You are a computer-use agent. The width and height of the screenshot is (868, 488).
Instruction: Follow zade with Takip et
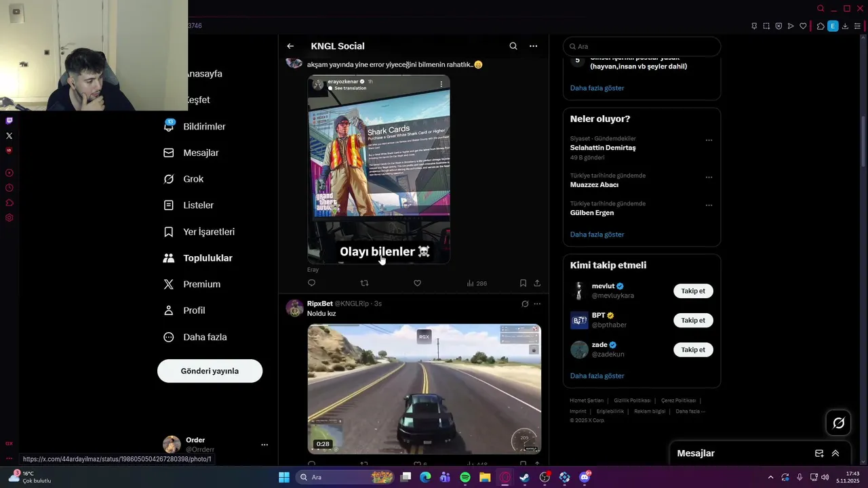(x=693, y=350)
